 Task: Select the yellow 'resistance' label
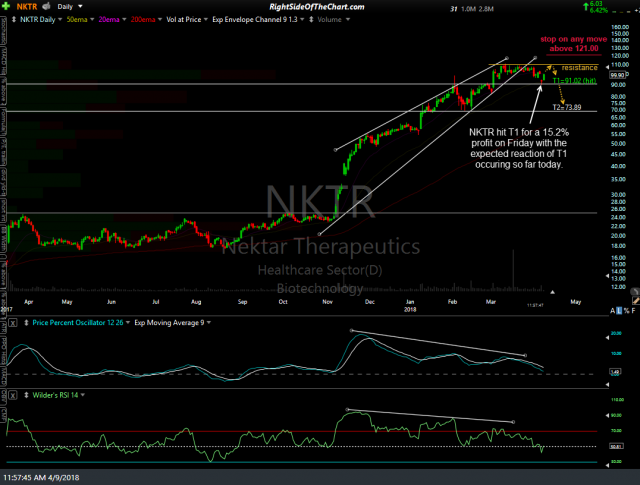(580, 67)
